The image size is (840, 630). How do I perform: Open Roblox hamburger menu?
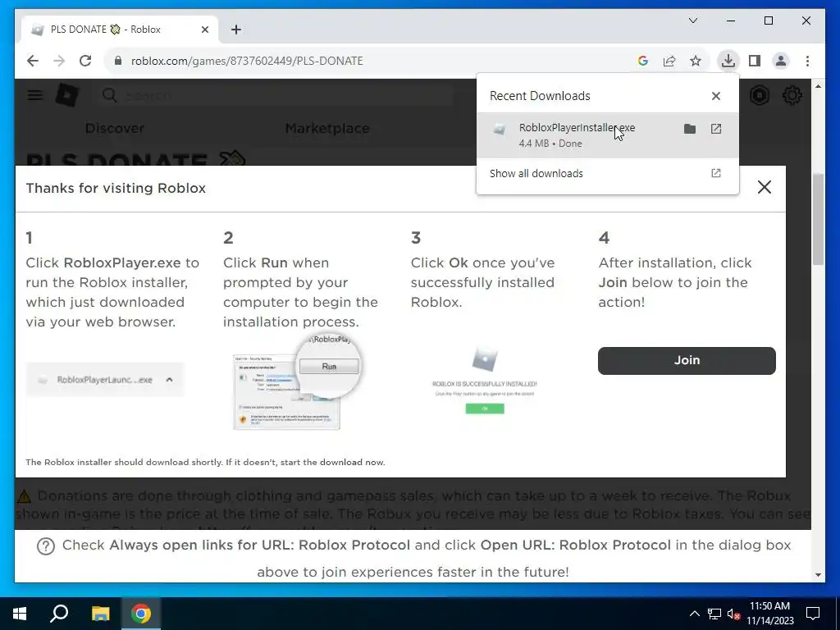point(35,95)
